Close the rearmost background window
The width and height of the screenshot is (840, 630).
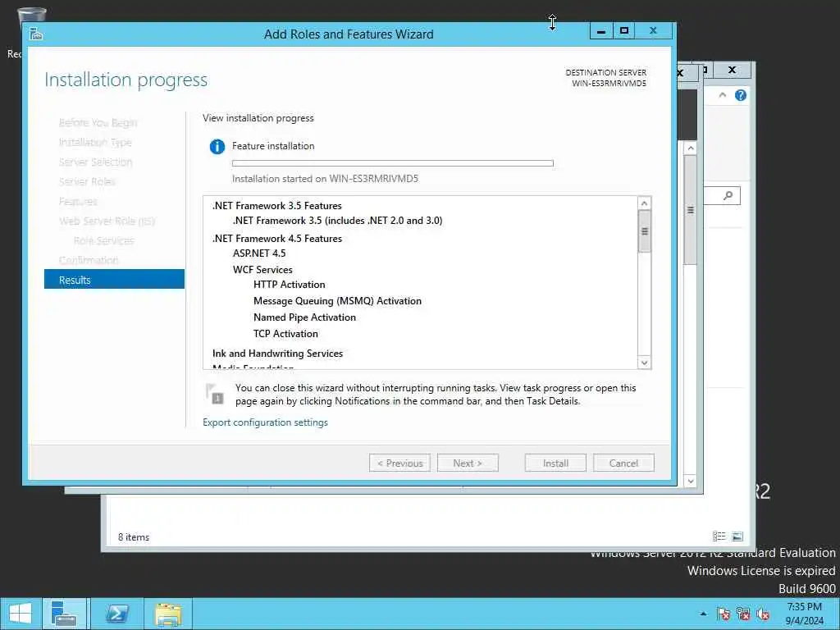(732, 71)
